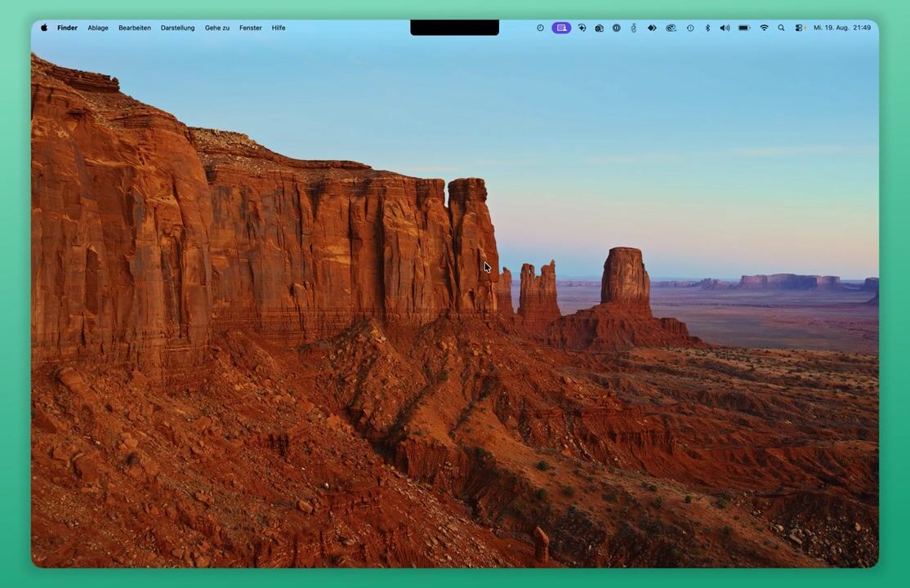The image size is (910, 588).
Task: Open the Ablage menu
Action: [98, 27]
